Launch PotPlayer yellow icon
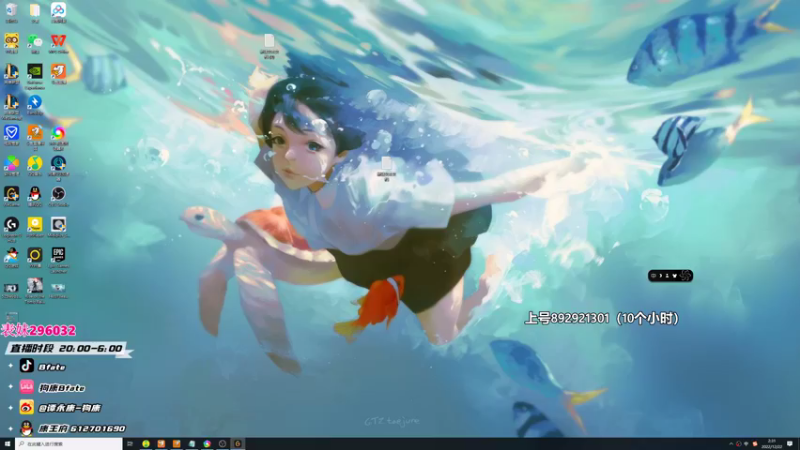800x450 pixels. [x=35, y=224]
